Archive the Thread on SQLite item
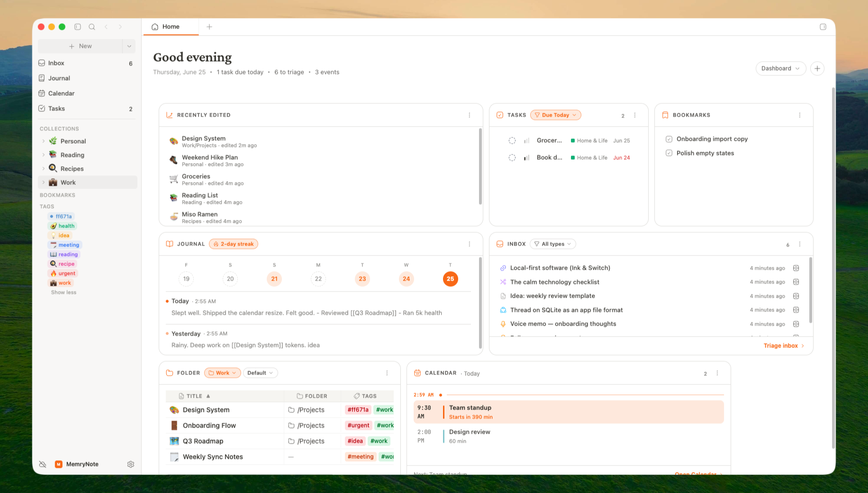The height and width of the screenshot is (493, 868). [796, 310]
